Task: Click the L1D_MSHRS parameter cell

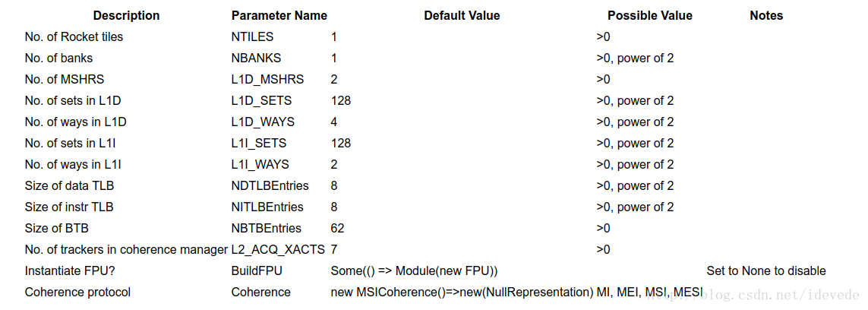Action: 267,80
